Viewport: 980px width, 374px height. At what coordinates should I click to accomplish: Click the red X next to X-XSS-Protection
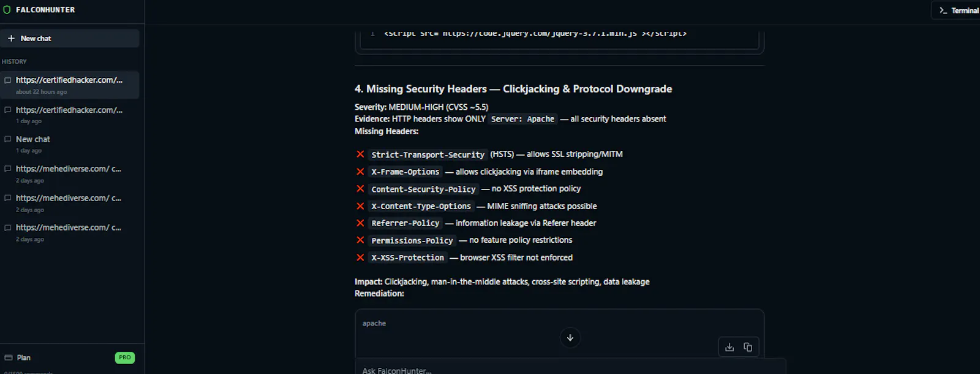point(360,258)
